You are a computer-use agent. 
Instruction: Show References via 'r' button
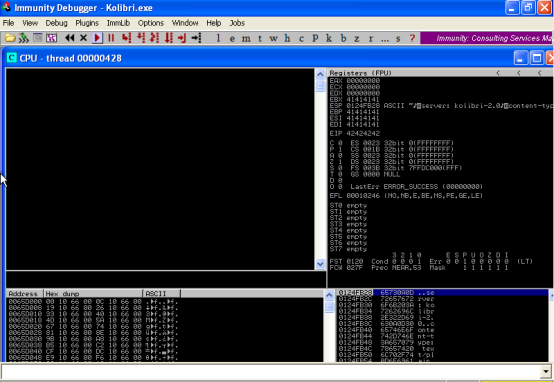point(371,38)
